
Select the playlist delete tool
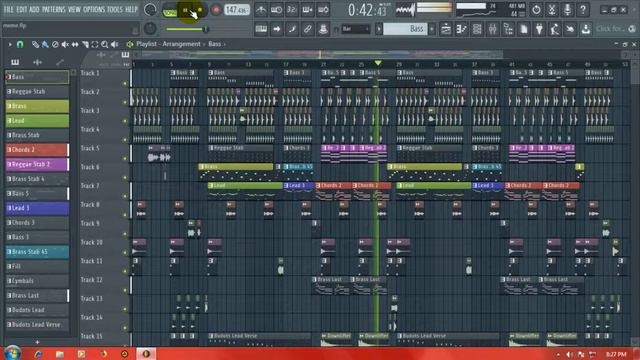tap(55, 44)
